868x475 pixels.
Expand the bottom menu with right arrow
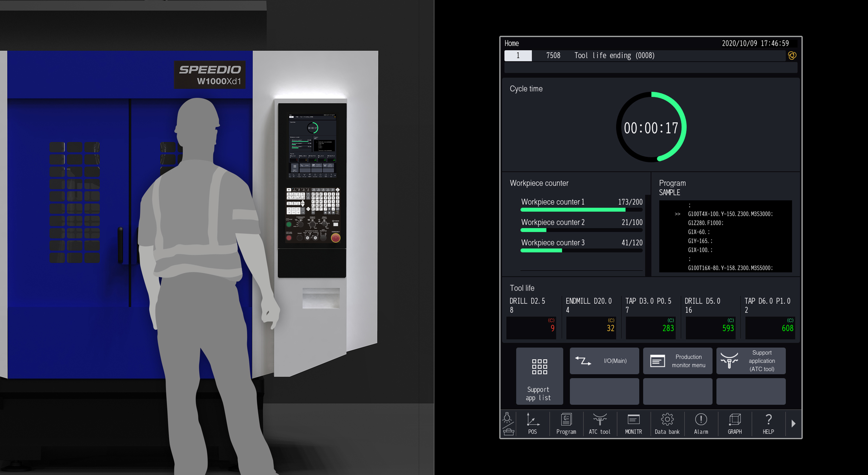coord(793,423)
